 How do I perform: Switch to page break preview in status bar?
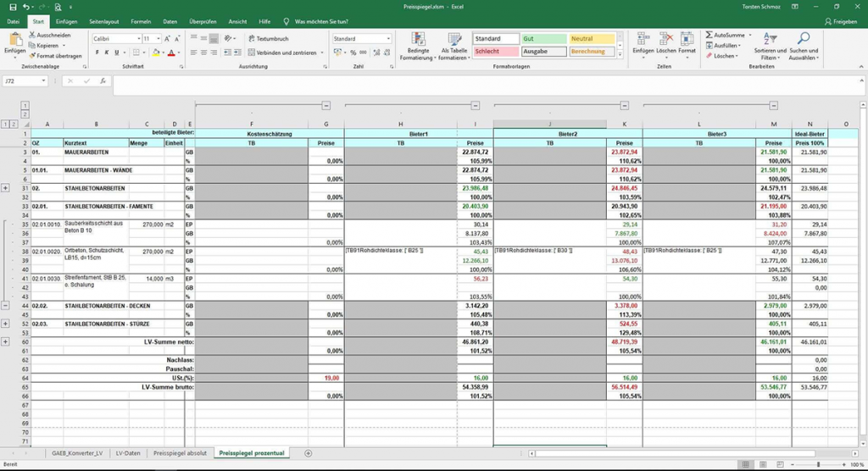780,464
